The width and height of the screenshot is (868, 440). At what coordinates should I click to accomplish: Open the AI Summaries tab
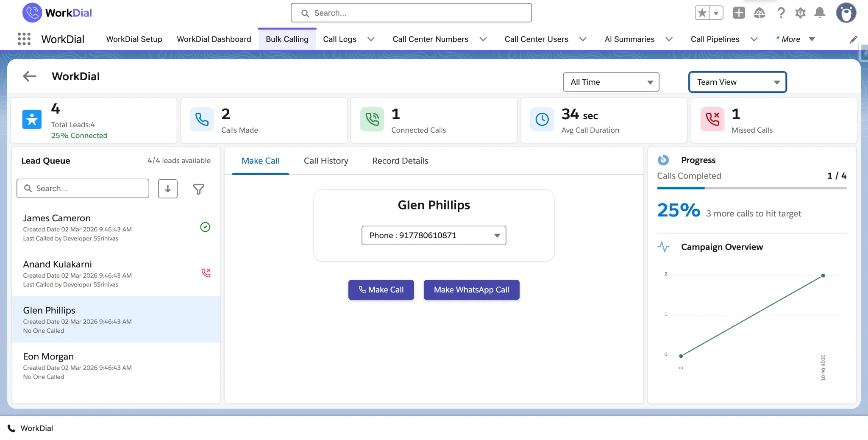[629, 39]
